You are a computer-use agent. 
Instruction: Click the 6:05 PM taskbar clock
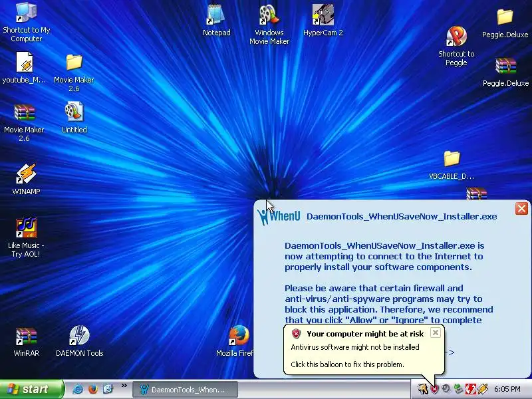[507, 389]
